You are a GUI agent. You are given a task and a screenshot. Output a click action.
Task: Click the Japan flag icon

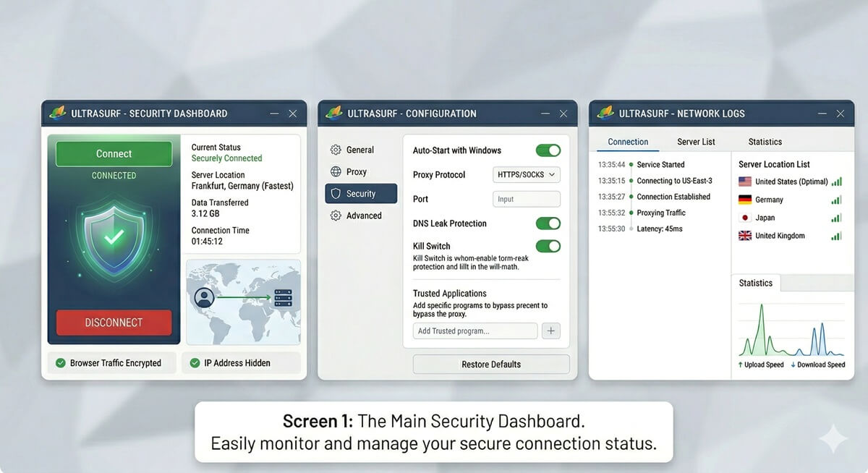[745, 218]
